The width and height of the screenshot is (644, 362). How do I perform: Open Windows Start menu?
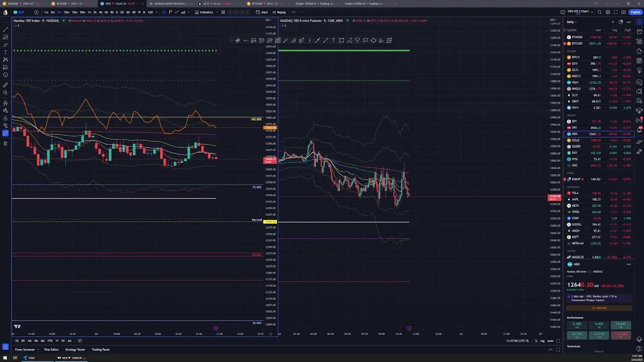click(5, 358)
